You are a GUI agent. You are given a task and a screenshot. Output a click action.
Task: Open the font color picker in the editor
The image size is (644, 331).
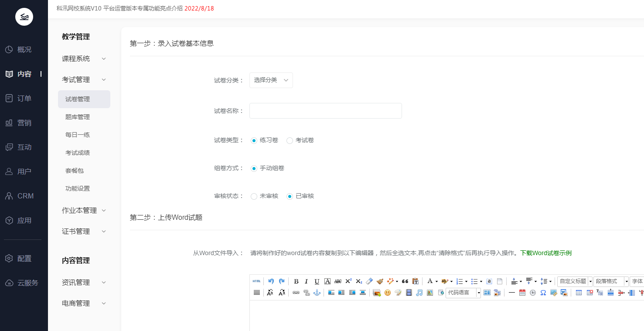431,281
